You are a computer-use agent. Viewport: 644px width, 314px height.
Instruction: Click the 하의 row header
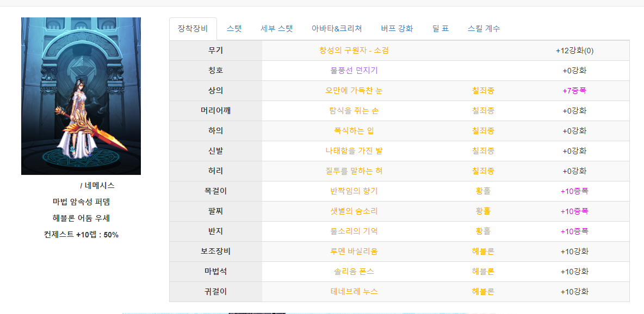[215, 131]
